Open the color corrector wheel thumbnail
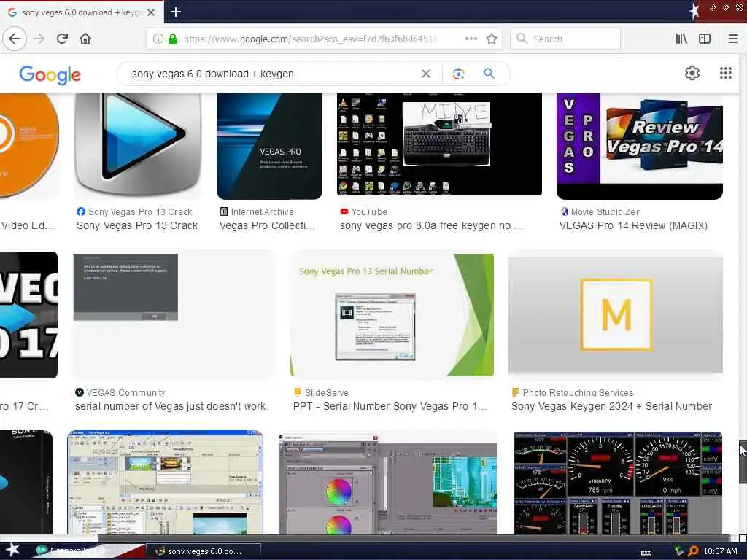 click(388, 483)
